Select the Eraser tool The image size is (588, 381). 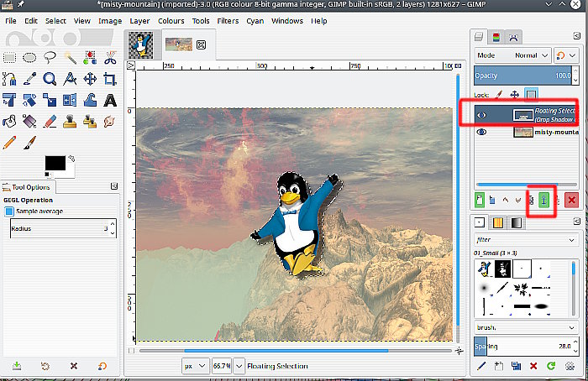coord(50,122)
